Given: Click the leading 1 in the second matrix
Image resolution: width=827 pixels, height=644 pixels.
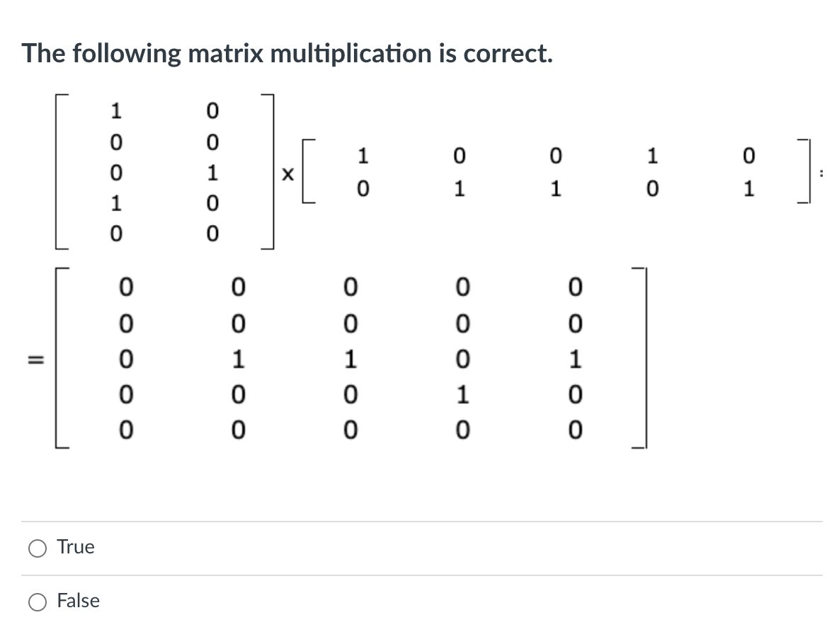Looking at the screenshot, I should point(363,156).
